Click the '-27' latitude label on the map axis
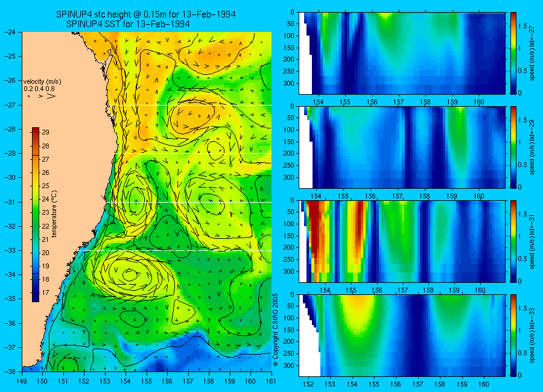This screenshot has width=543, height=392. click(x=10, y=105)
